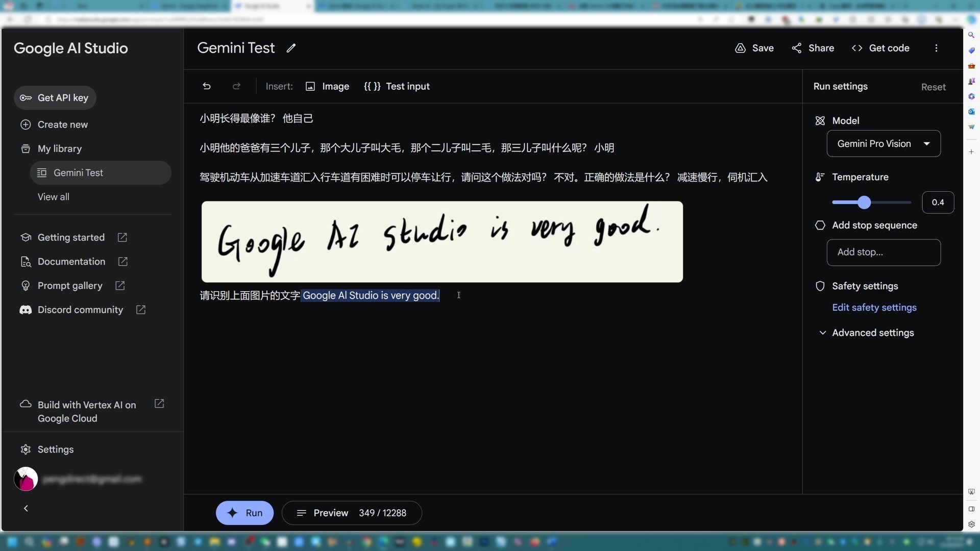
Task: Click the external link icon beside Documentation
Action: pos(122,262)
